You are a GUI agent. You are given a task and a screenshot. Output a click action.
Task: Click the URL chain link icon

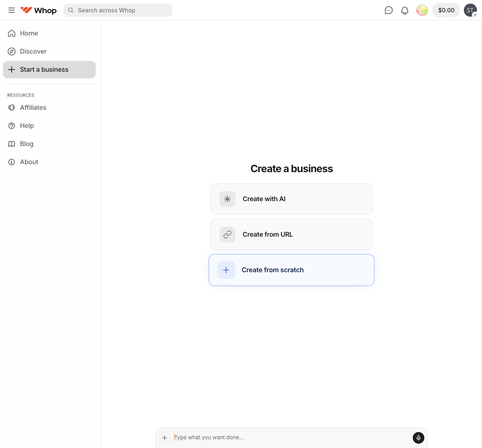[x=227, y=235]
